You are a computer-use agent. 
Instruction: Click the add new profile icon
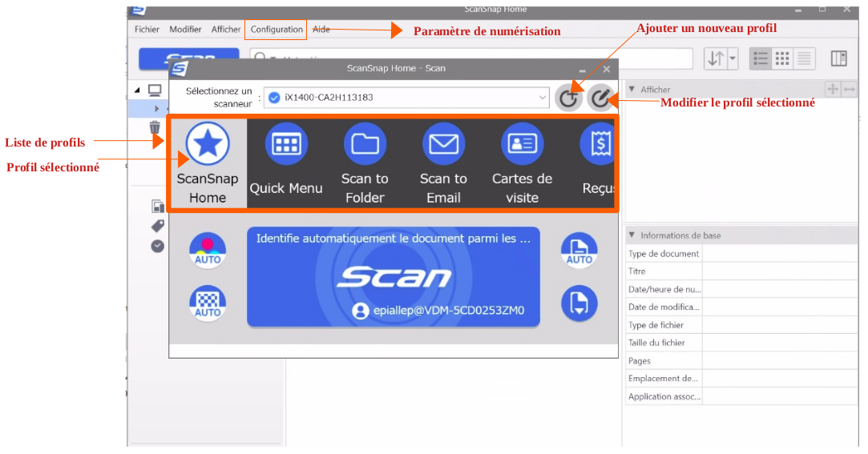pyautogui.click(x=568, y=98)
